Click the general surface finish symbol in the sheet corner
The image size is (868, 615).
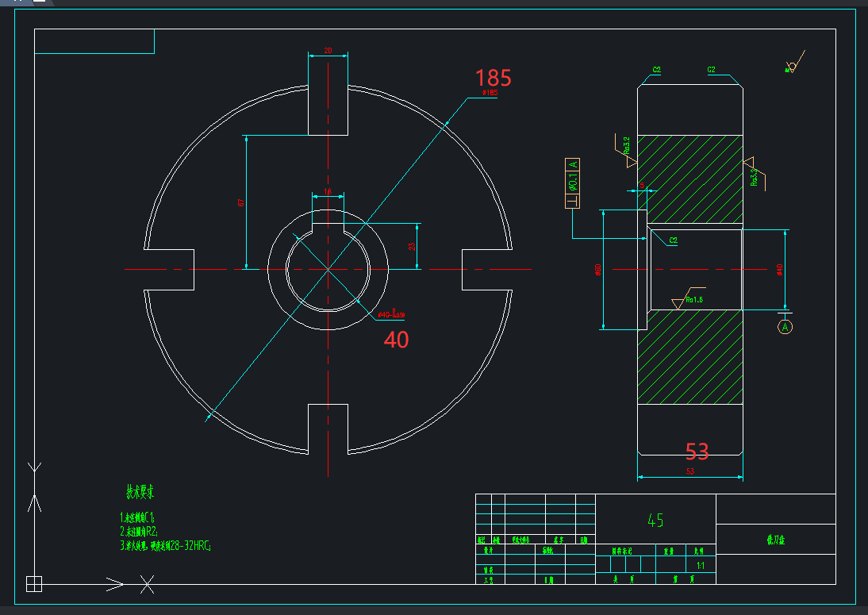794,61
